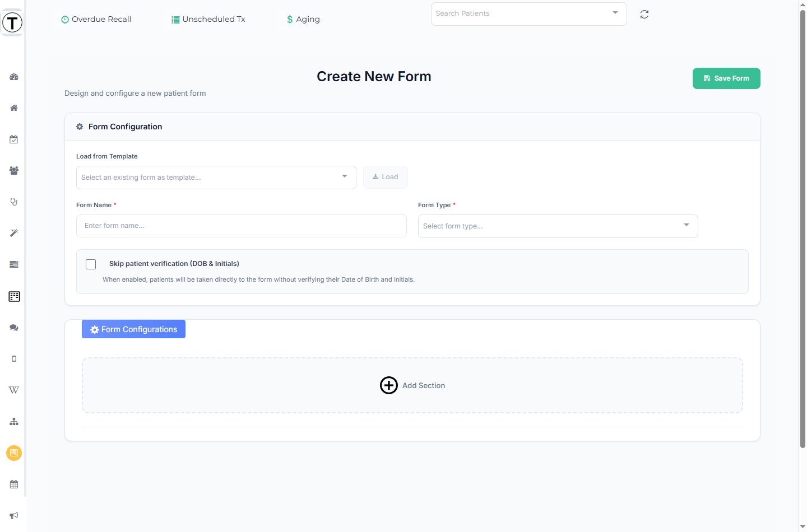
Task: Open the megaphone announcements icon
Action: point(14,516)
